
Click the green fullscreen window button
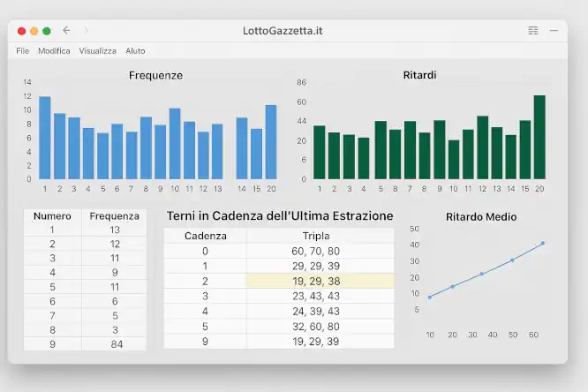(46, 31)
